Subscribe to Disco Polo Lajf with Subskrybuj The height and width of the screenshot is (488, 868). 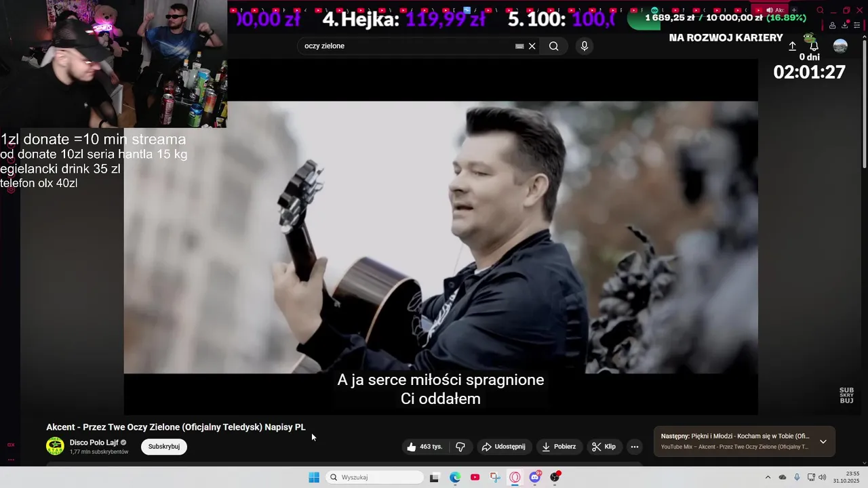click(164, 447)
